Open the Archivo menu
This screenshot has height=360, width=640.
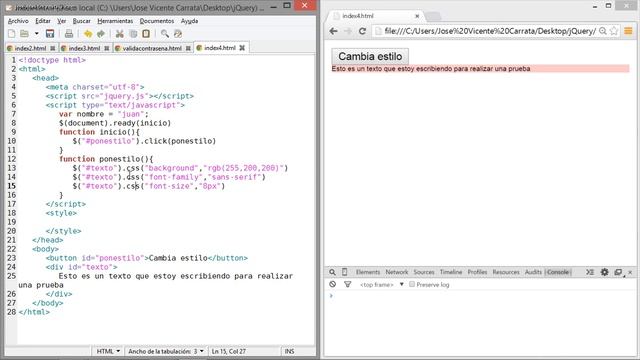click(18, 21)
